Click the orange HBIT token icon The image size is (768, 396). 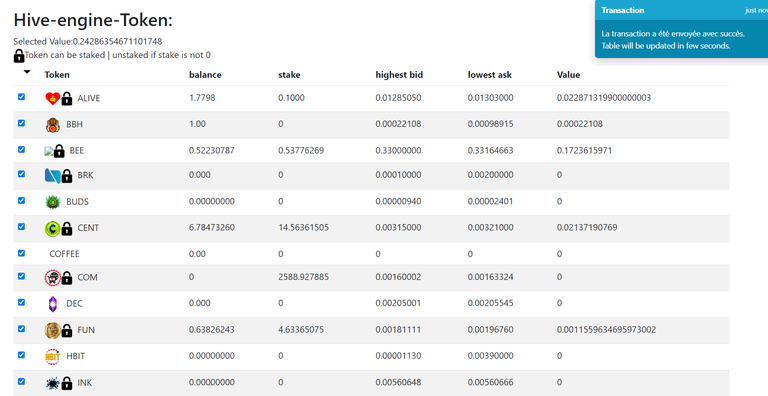pos(53,356)
